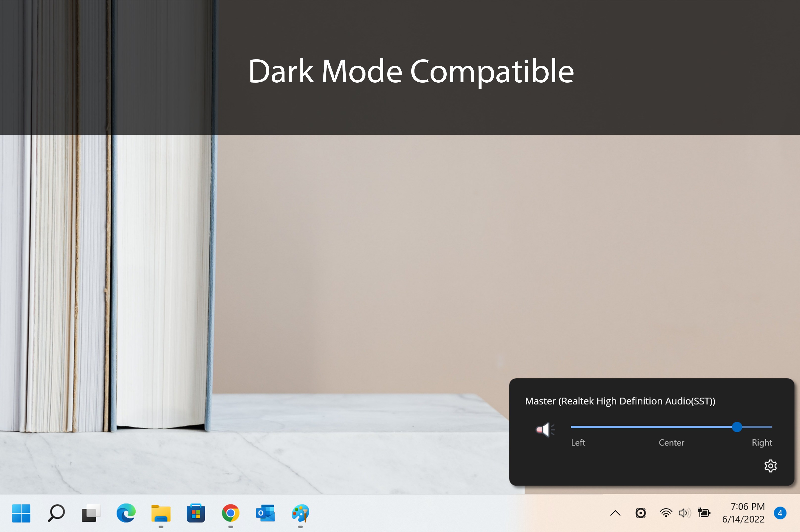This screenshot has width=800, height=532.
Task: Switch to Google Chrome on the taskbar
Action: click(x=230, y=513)
